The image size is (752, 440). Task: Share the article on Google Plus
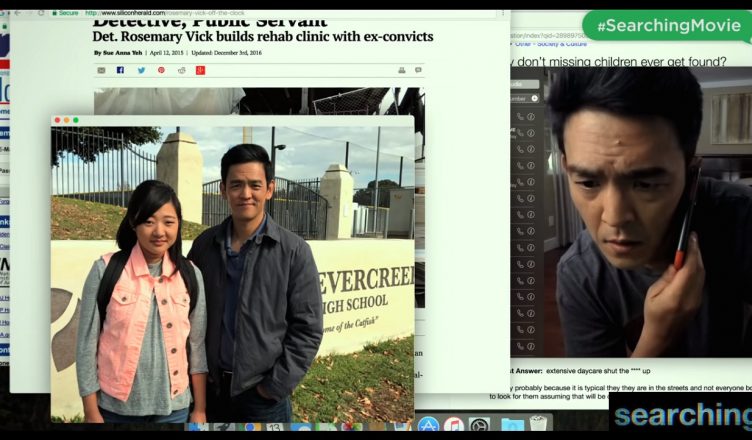[x=200, y=70]
